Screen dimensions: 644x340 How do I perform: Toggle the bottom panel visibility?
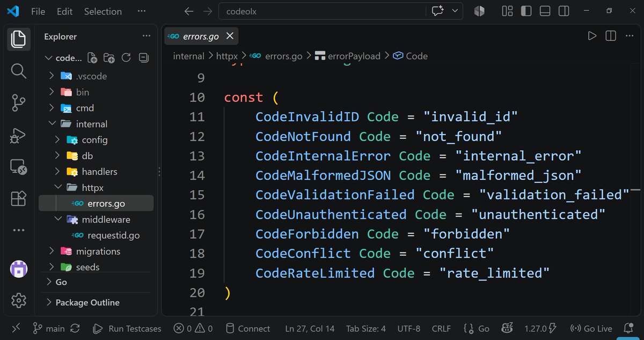545,11
